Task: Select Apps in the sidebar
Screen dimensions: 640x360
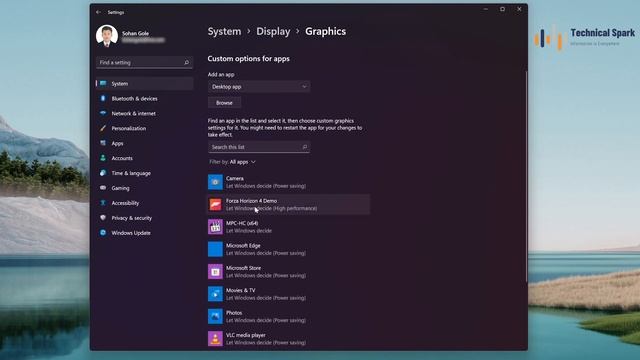Action: click(x=117, y=143)
